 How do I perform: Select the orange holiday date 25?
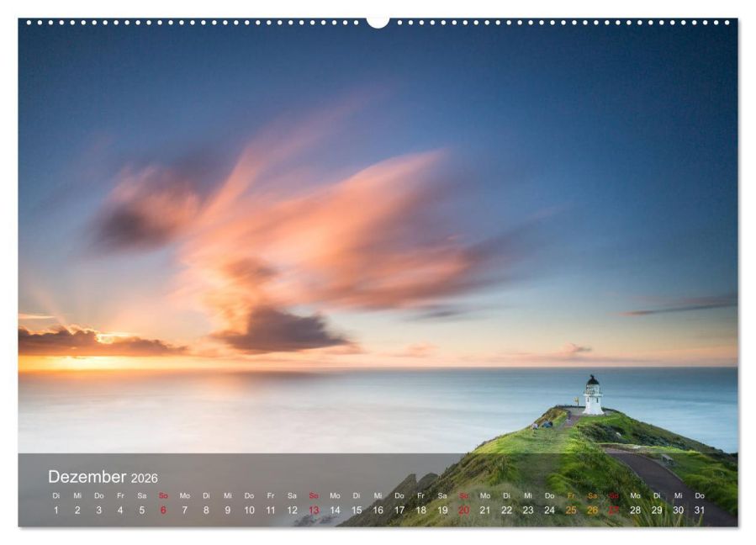pyautogui.click(x=571, y=511)
